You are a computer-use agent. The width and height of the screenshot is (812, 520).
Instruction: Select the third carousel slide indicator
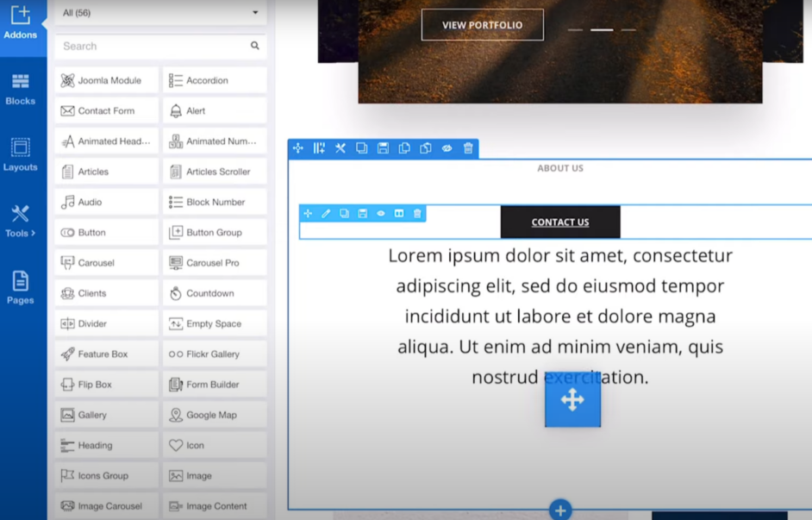pyautogui.click(x=629, y=29)
